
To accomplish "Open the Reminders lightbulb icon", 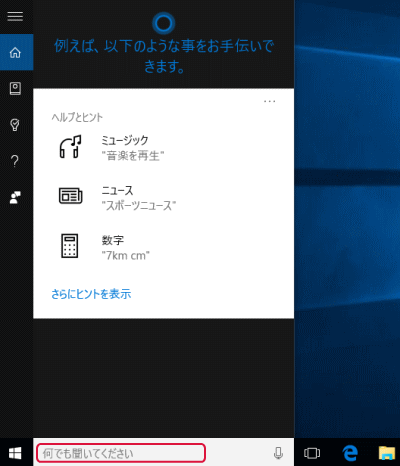I will [x=15, y=125].
